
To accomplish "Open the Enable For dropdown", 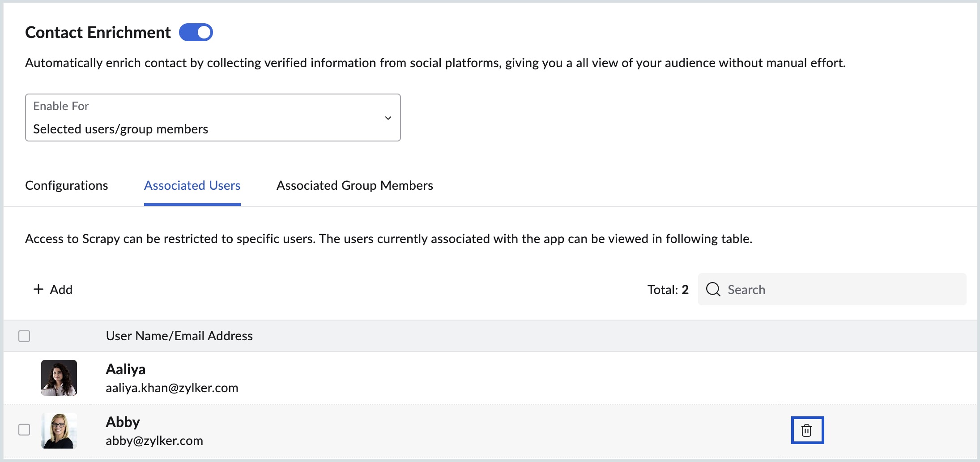I will (x=213, y=118).
